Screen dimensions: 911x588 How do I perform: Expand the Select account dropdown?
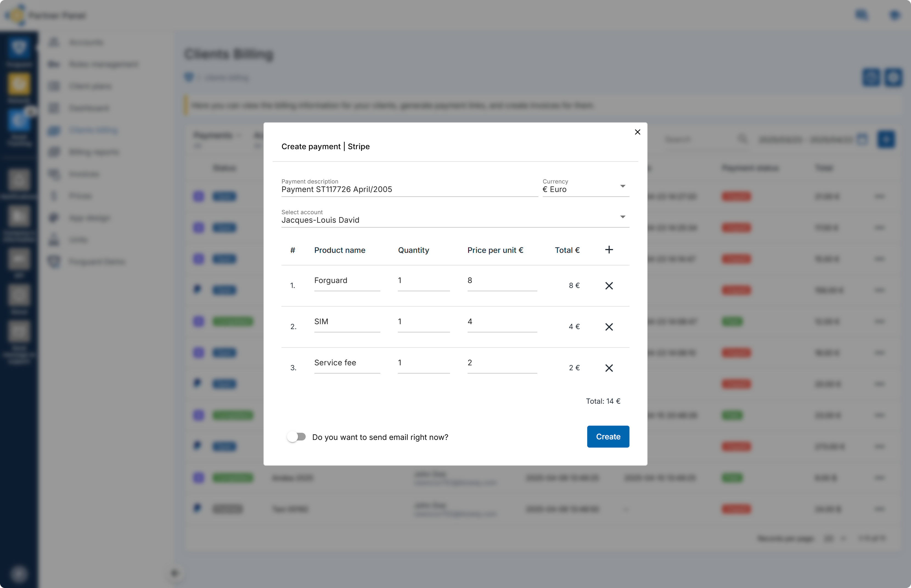click(x=622, y=217)
